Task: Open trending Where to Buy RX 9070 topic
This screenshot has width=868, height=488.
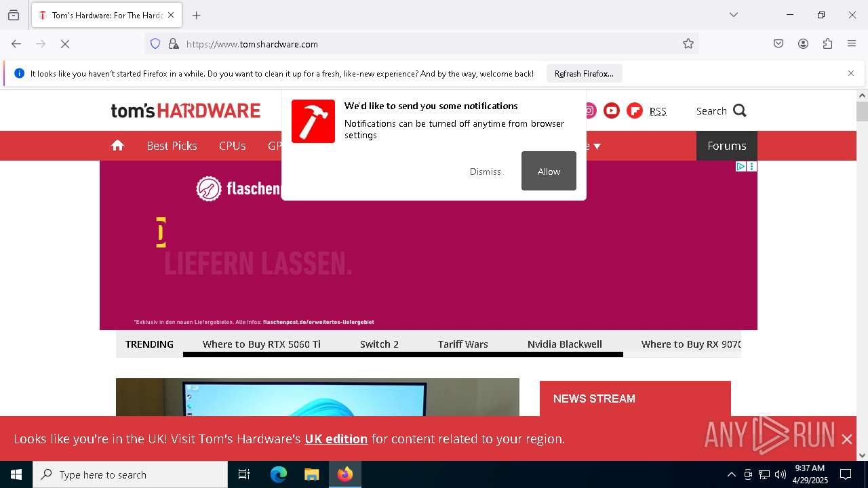Action: 691,344
